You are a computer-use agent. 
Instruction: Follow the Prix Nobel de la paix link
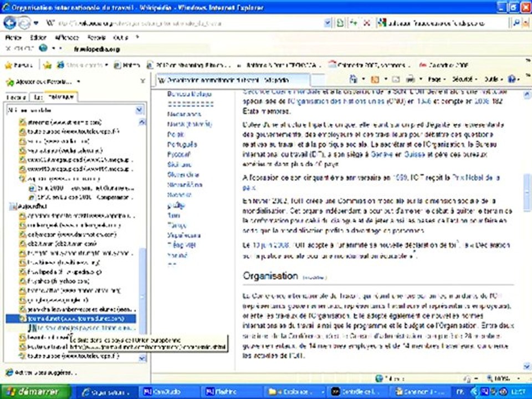pyautogui.click(x=476, y=177)
